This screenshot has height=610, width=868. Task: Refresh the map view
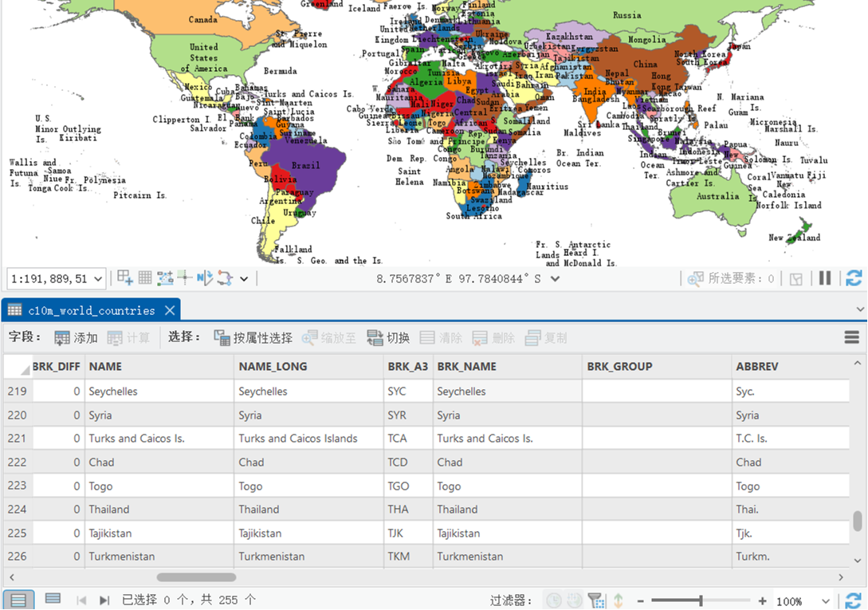point(854,278)
